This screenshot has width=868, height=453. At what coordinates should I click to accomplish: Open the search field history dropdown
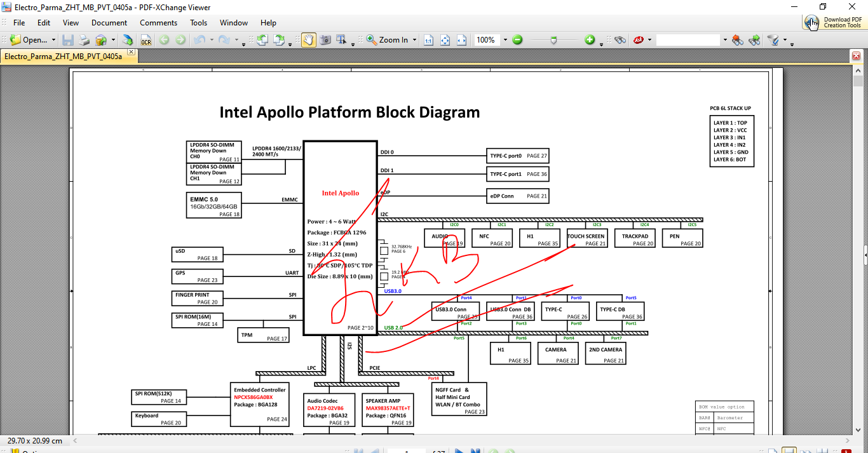click(724, 39)
